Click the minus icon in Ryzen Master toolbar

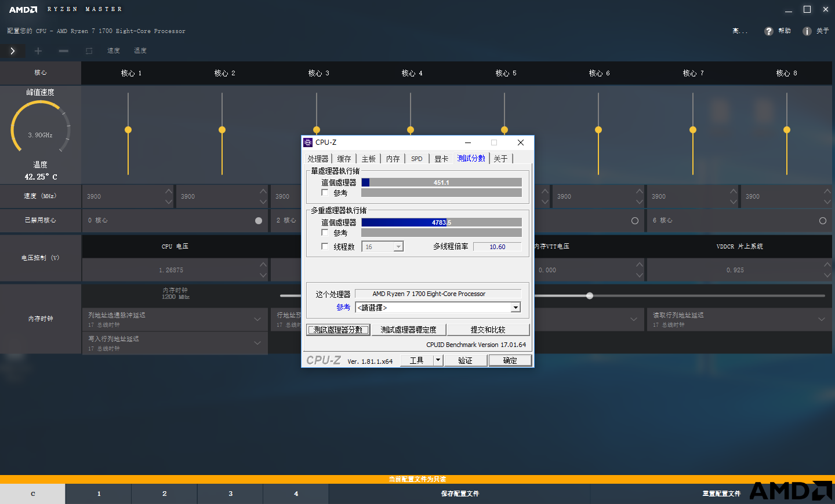point(64,51)
